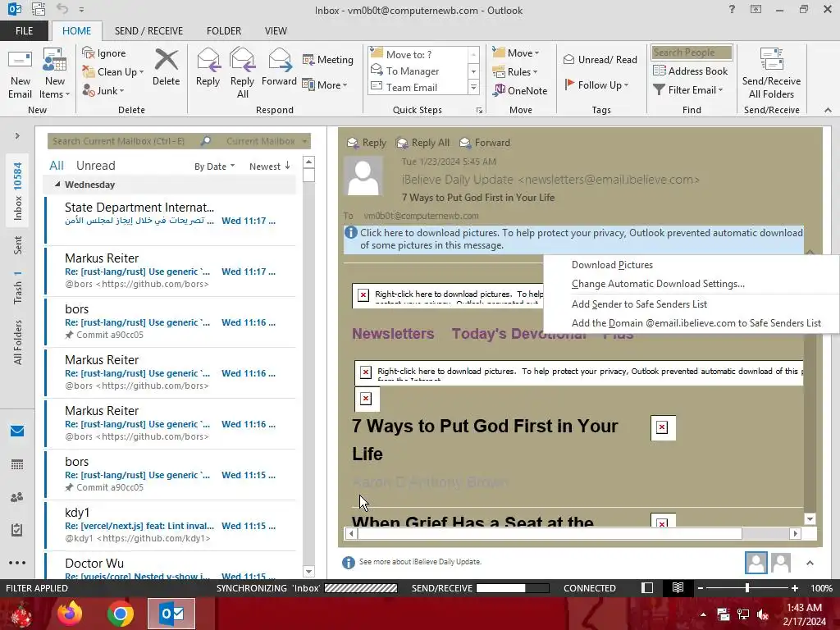Click ribbon Reply icon
Screen dimensions: 840x630
coord(208,67)
